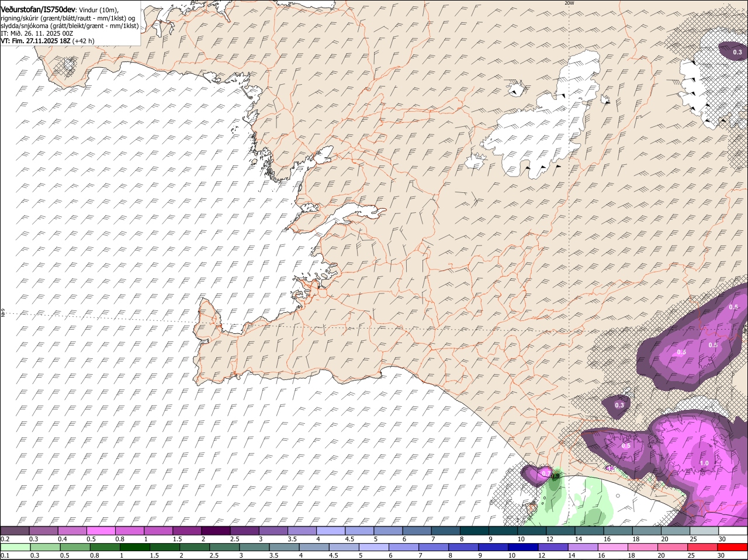This screenshot has height=560, width=748.
Task: Click the 1.0 precipitation label on map
Action: tap(704, 464)
